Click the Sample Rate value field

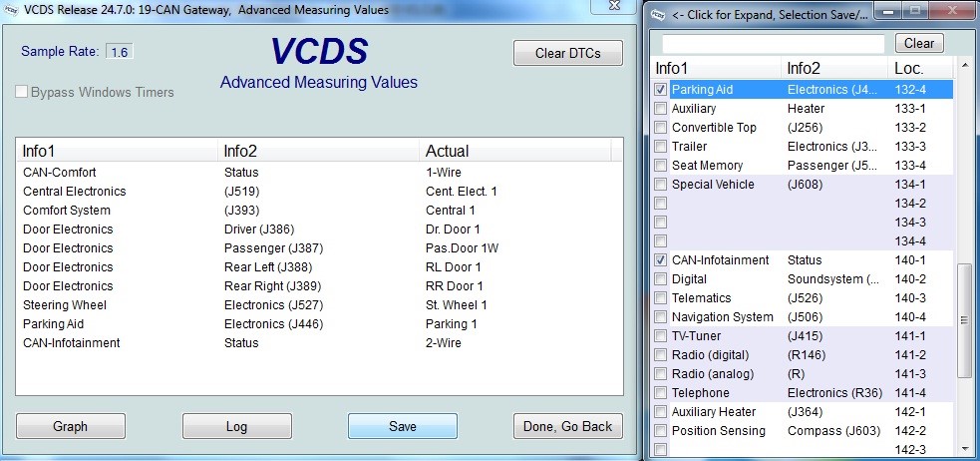119,52
